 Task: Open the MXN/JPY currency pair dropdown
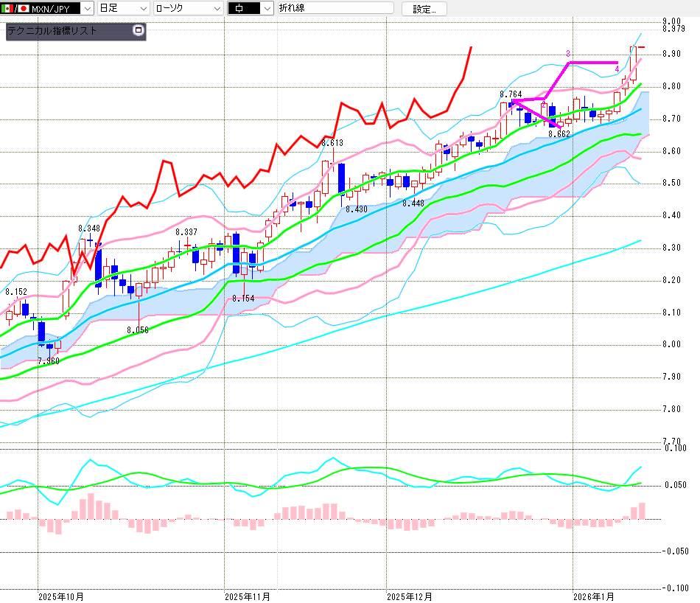tap(88, 9)
